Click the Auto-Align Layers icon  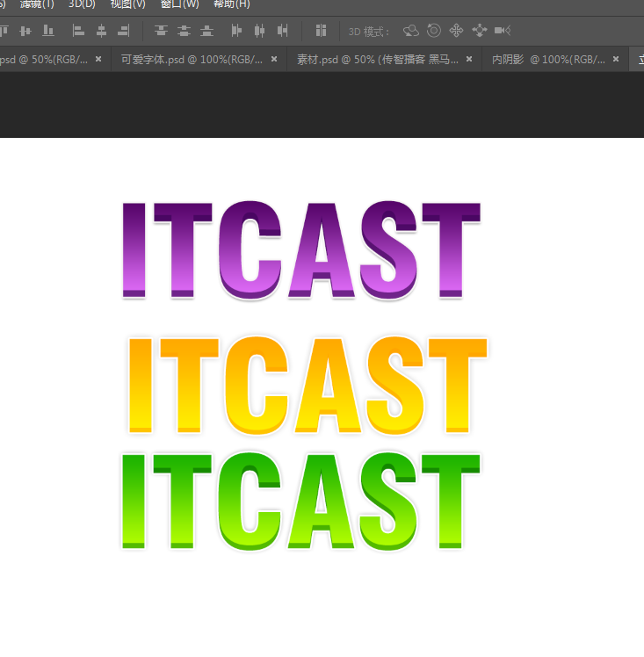[322, 31]
